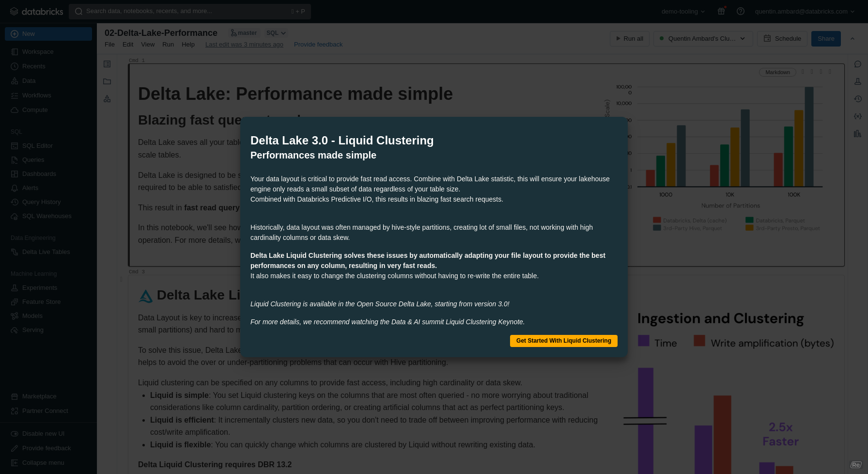
Task: Open the workspace file browser icon
Action: (x=107, y=81)
